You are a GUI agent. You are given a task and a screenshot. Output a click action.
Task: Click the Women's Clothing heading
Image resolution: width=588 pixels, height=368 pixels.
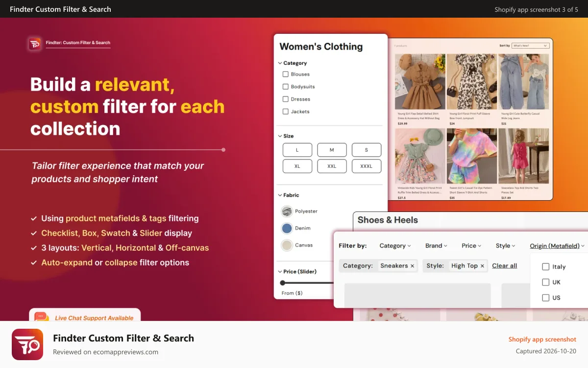point(321,47)
